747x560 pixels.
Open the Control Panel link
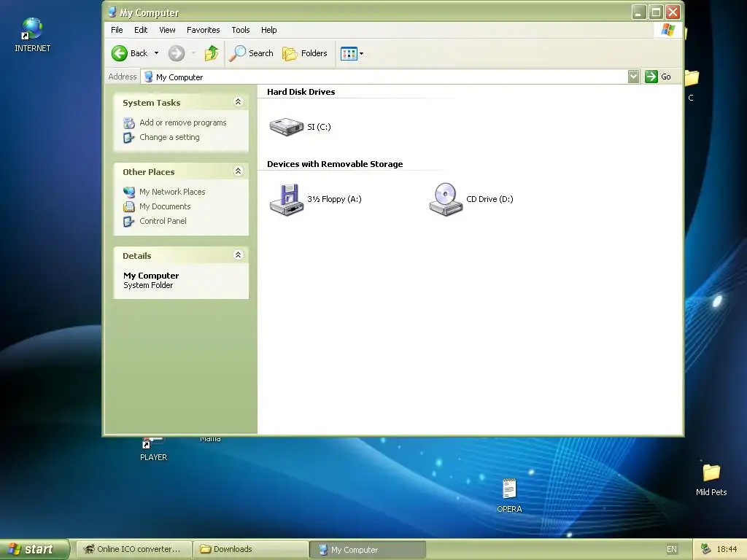(x=163, y=222)
